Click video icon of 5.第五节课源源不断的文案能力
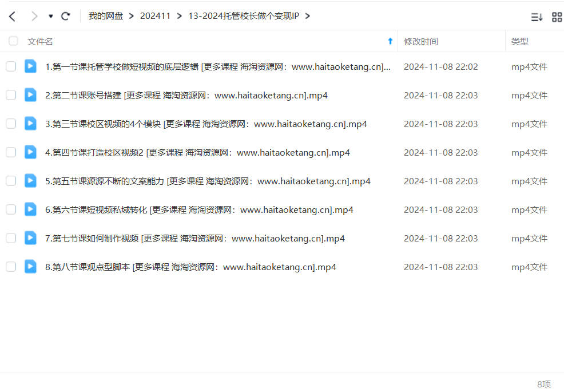Image resolution: width=564 pixels, height=392 pixels. coord(30,181)
